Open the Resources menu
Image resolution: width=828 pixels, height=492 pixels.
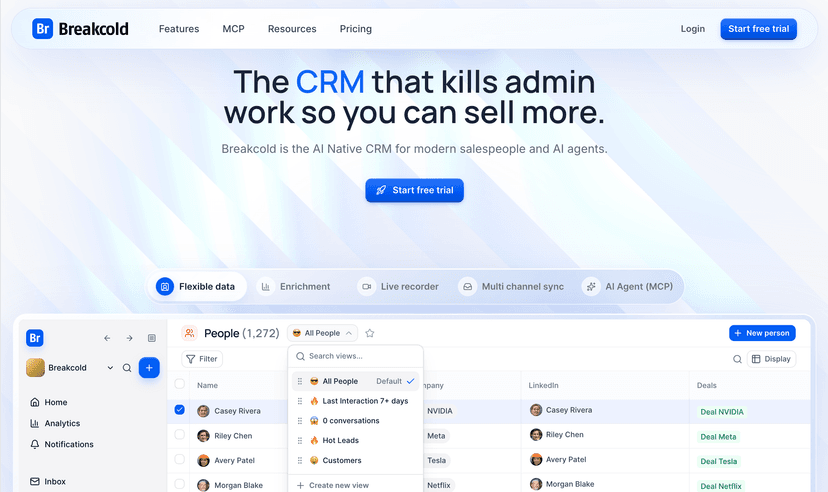point(292,29)
